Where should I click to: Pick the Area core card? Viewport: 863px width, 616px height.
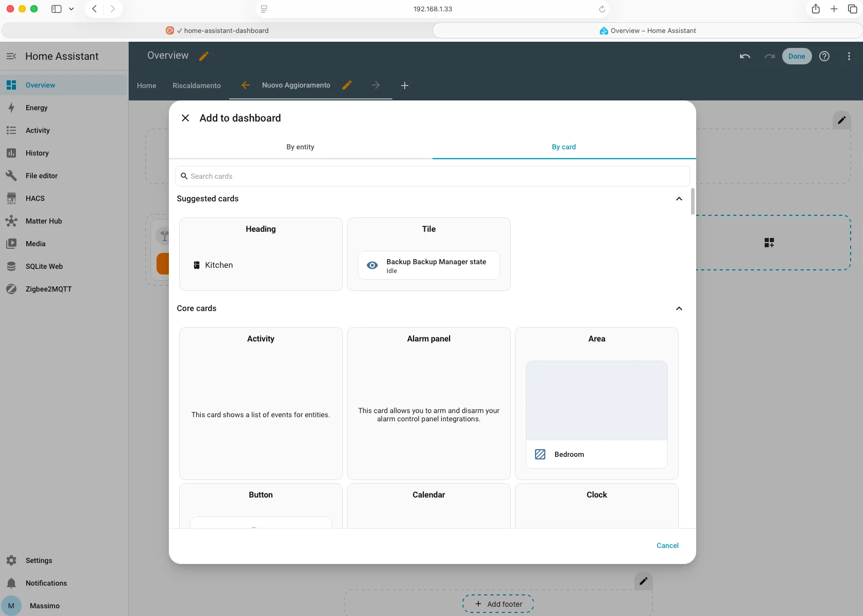[x=597, y=403]
